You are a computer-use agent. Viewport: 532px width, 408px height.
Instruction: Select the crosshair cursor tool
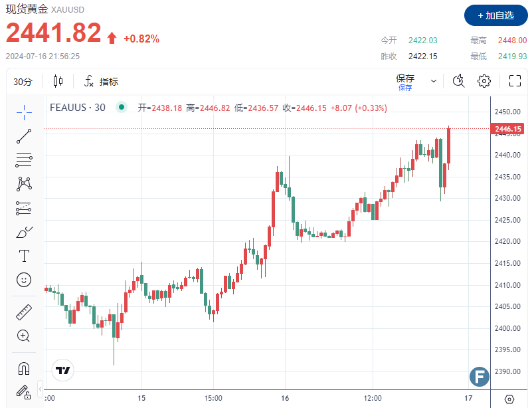(x=24, y=112)
